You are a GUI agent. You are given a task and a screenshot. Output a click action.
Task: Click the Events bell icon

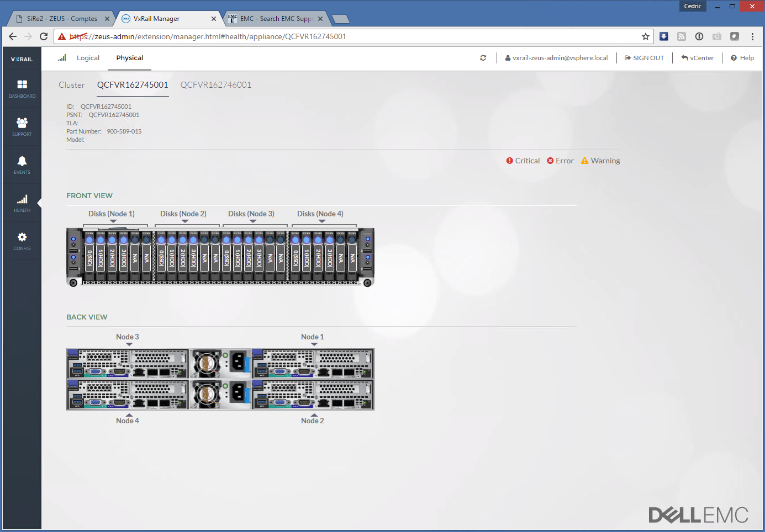tap(22, 161)
